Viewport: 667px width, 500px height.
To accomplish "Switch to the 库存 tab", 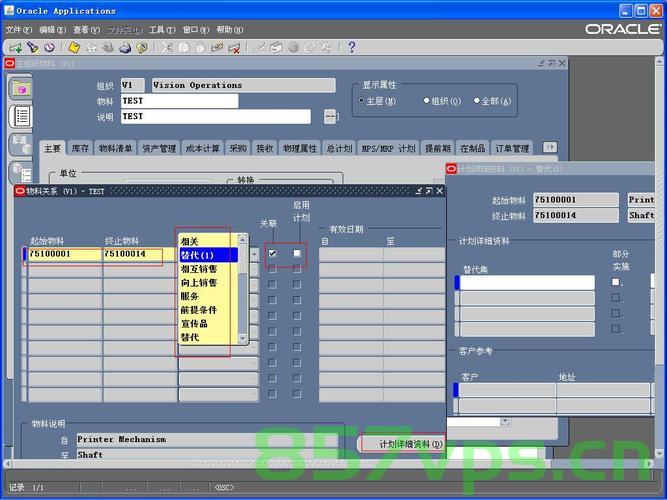I will pyautogui.click(x=80, y=148).
